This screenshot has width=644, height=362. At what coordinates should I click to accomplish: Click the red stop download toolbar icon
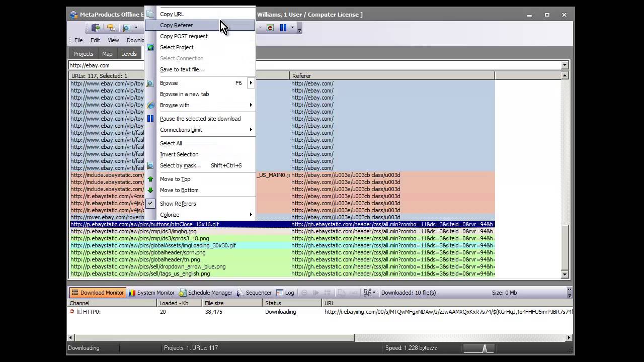pyautogui.click(x=270, y=28)
